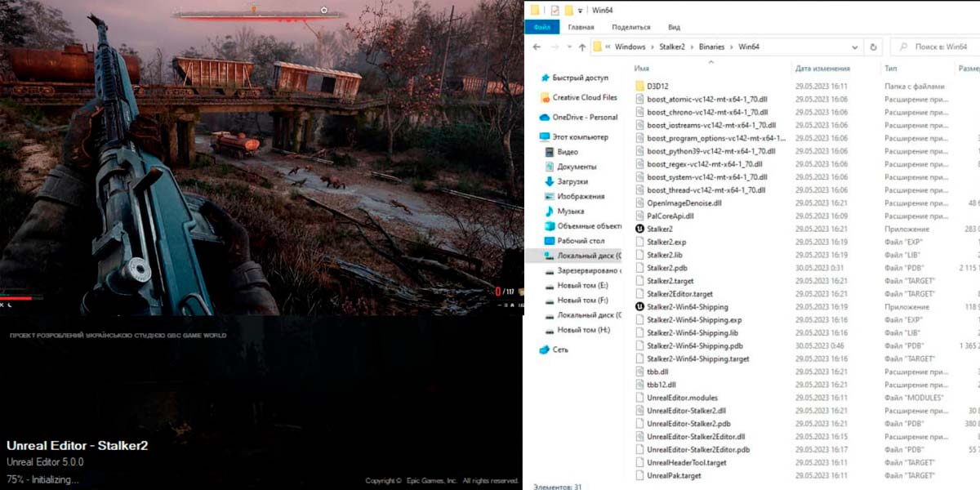The width and height of the screenshot is (980, 490).
Task: Select file Stalker2.pdb
Action: [666, 268]
